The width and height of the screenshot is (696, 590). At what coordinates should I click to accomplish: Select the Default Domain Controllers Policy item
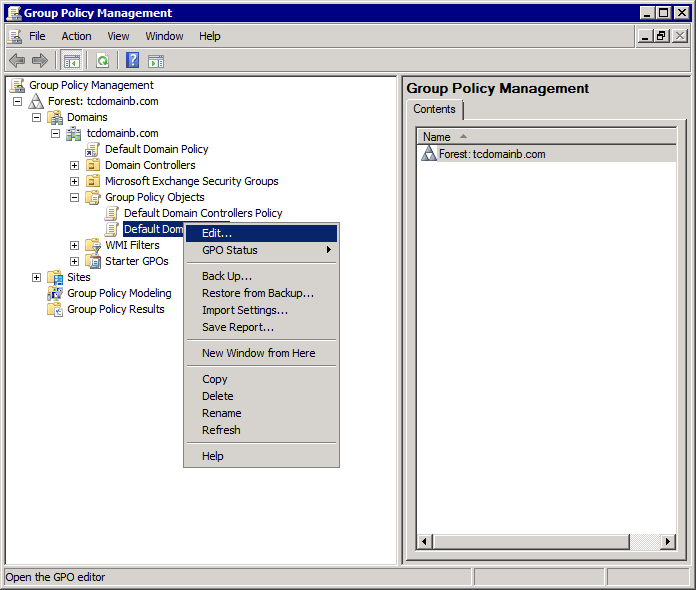tap(203, 213)
